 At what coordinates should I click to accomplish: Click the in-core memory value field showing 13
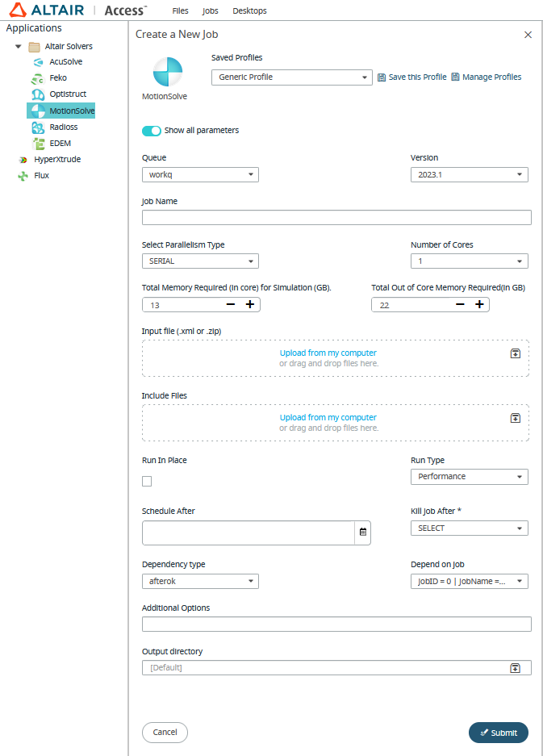(183, 305)
